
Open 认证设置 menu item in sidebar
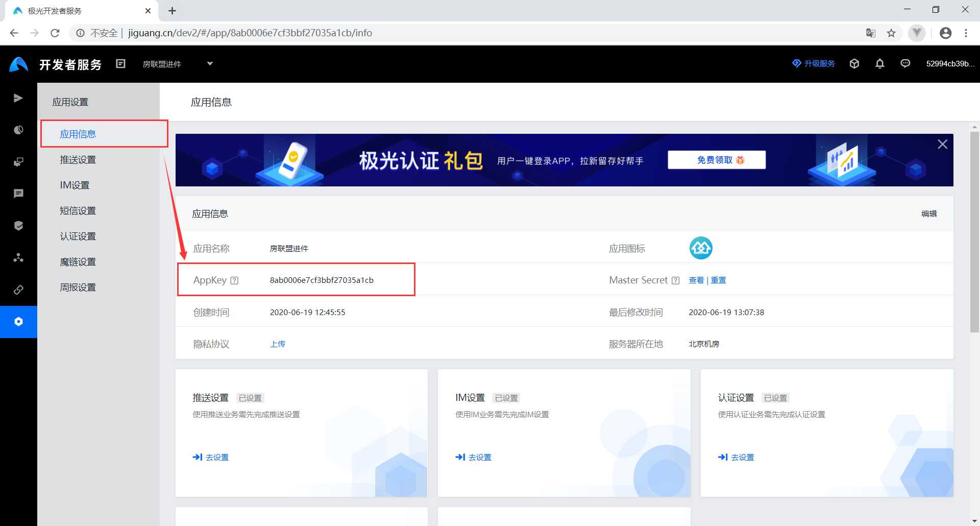pos(78,236)
